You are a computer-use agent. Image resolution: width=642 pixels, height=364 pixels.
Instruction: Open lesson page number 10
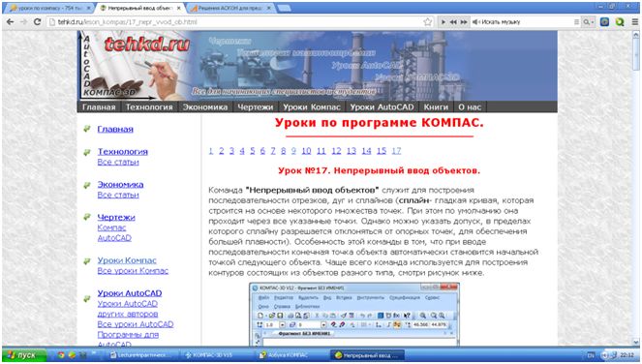click(x=306, y=151)
